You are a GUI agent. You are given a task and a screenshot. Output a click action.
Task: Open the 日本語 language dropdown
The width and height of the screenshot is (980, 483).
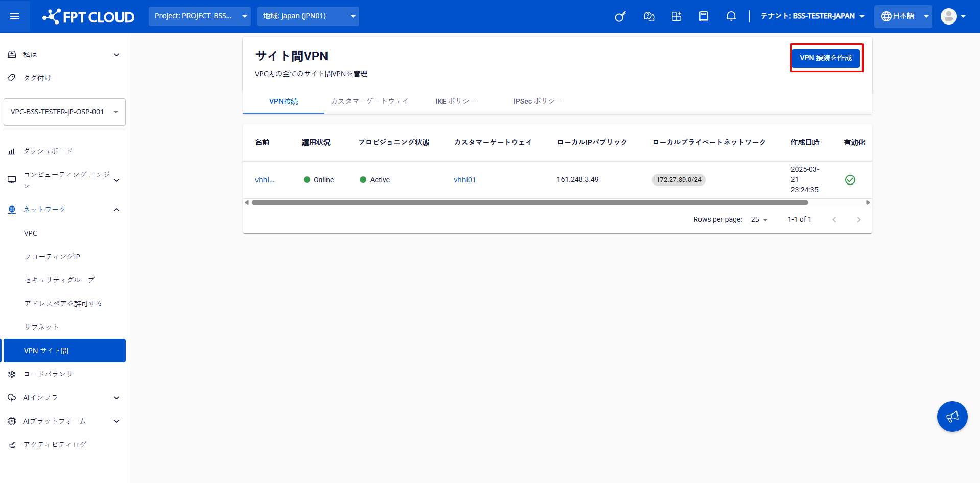point(903,16)
